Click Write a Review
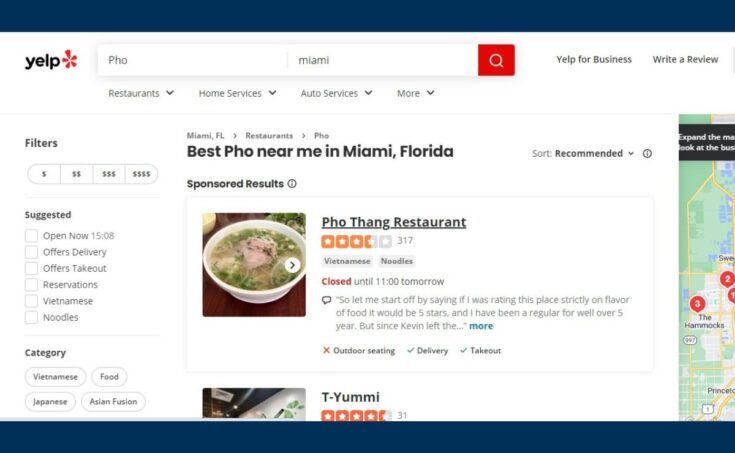The width and height of the screenshot is (735, 453). click(x=685, y=59)
